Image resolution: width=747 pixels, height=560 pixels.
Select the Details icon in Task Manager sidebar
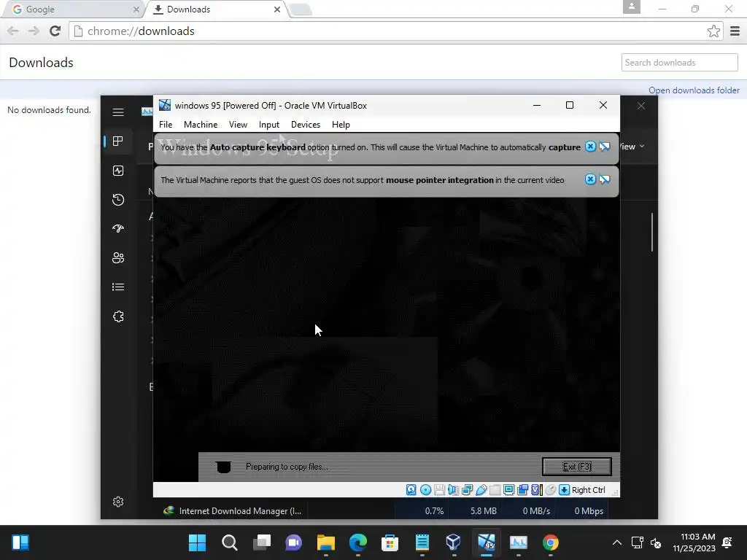[x=118, y=287]
